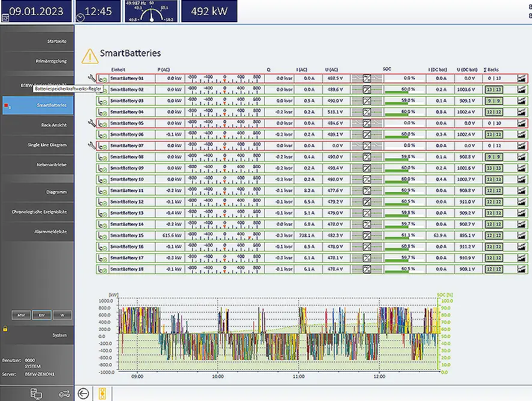Click racks count button for SmartBattery 16
532x401 pixels.
click(494, 247)
